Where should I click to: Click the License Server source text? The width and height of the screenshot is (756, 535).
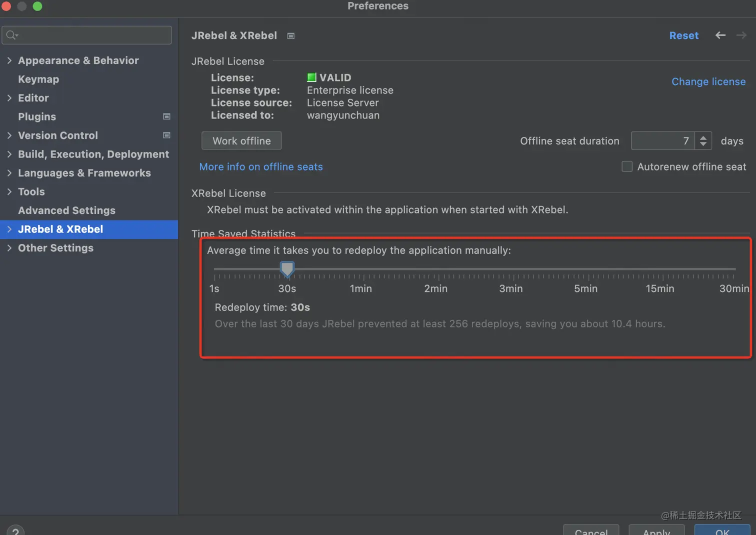[x=342, y=102]
